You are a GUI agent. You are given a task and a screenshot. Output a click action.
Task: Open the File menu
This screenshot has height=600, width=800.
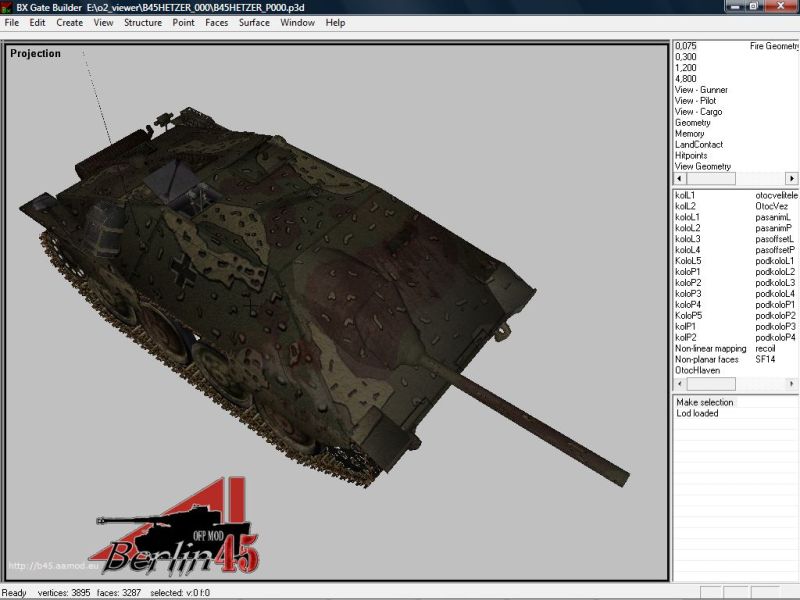point(12,22)
